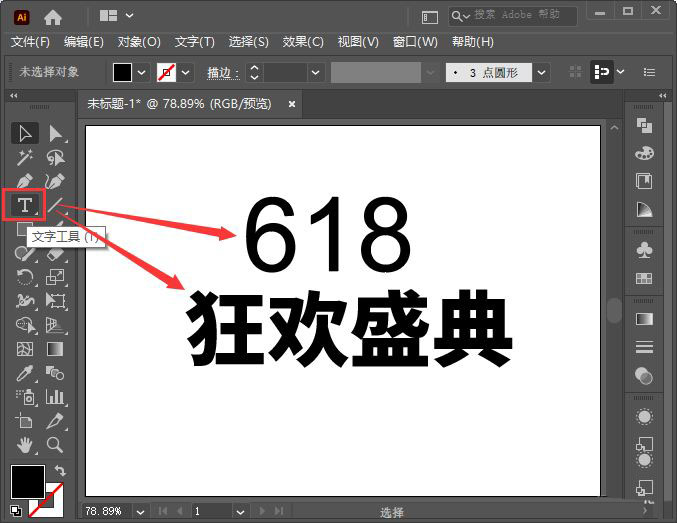
Task: Select the Artboard tool
Action: [25, 421]
